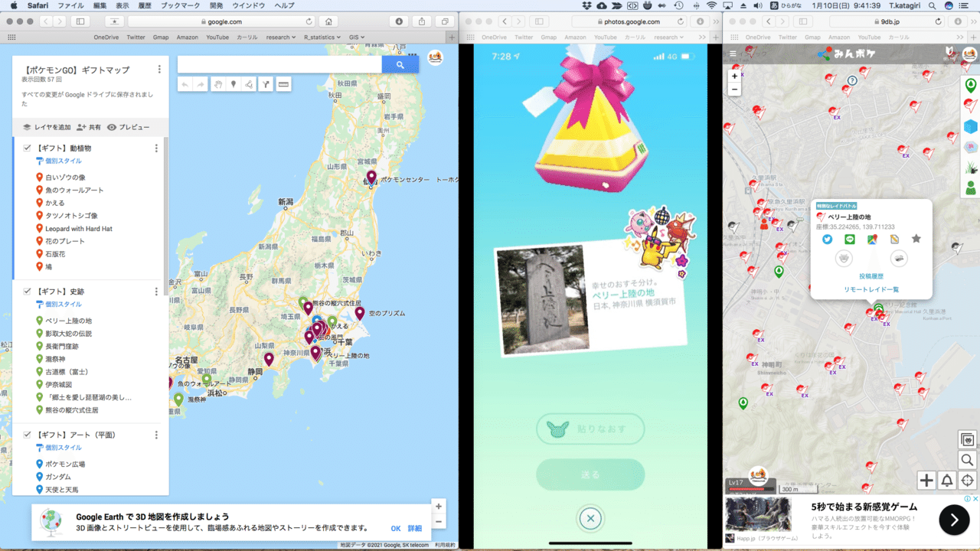The height and width of the screenshot is (551, 980).
Task: Select the add directions tool
Action: coord(266,85)
